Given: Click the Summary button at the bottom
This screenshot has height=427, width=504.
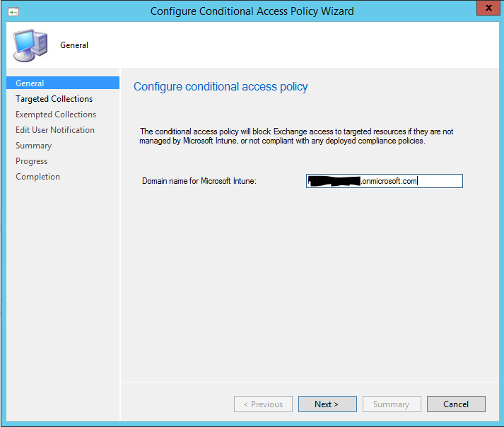Looking at the screenshot, I should [392, 404].
